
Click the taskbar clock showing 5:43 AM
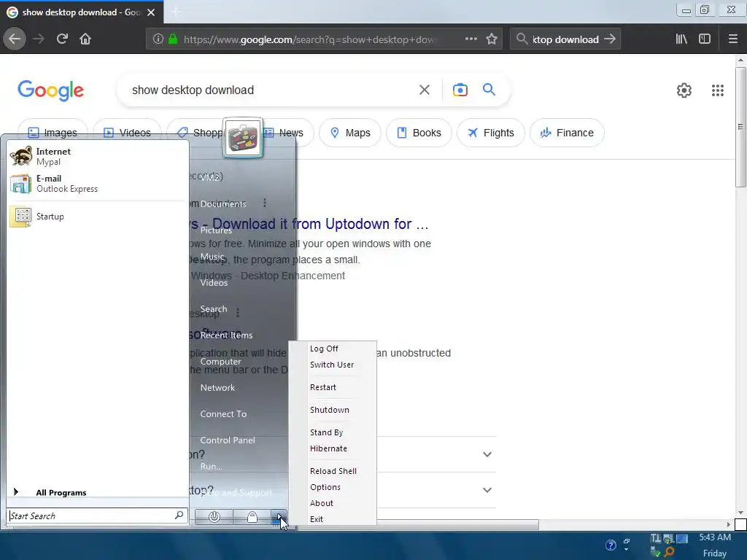pyautogui.click(x=715, y=537)
